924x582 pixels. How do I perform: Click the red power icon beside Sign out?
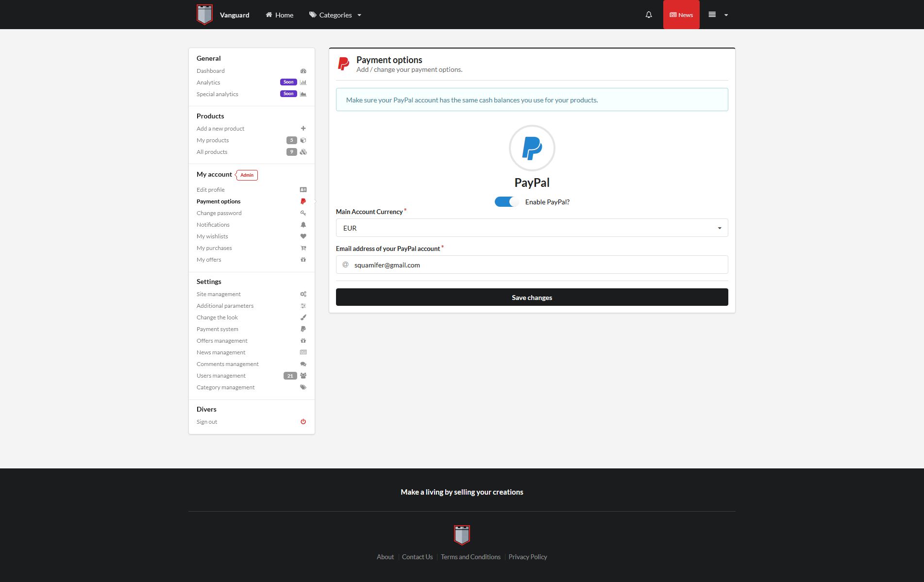point(303,422)
